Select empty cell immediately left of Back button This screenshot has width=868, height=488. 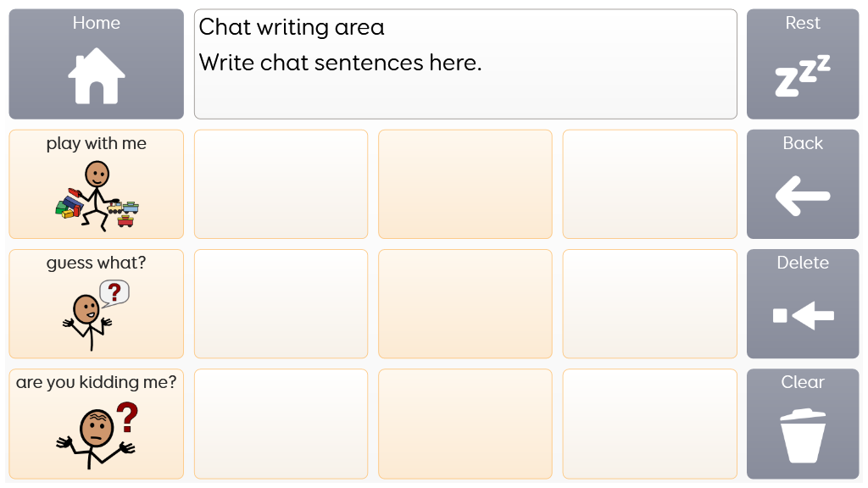coord(649,184)
